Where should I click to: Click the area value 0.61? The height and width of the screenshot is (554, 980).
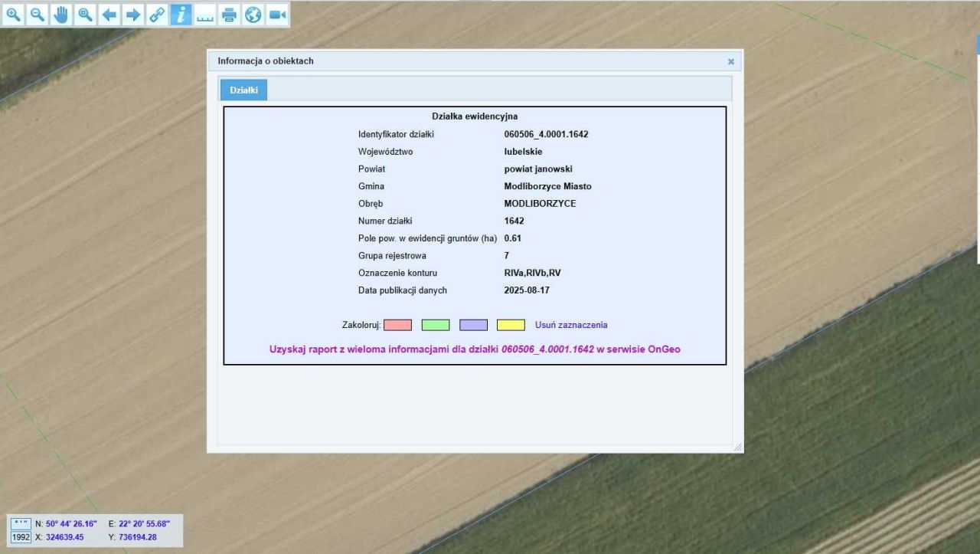pyautogui.click(x=513, y=238)
